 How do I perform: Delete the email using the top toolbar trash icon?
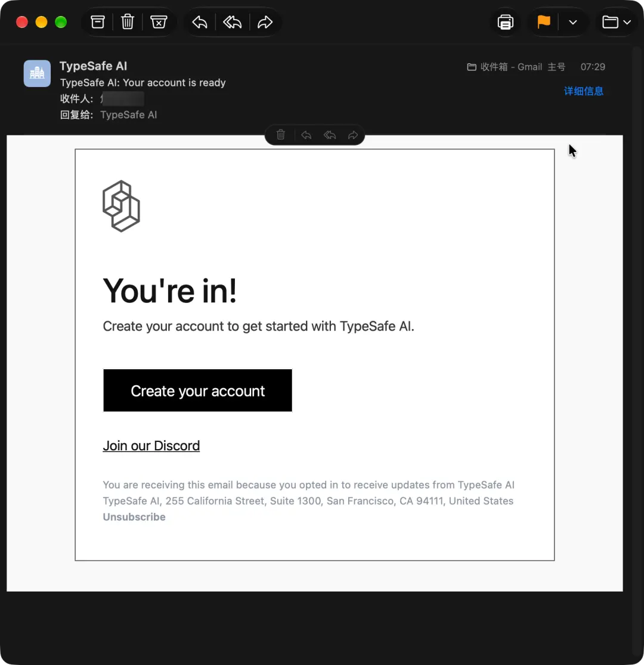[x=128, y=22]
